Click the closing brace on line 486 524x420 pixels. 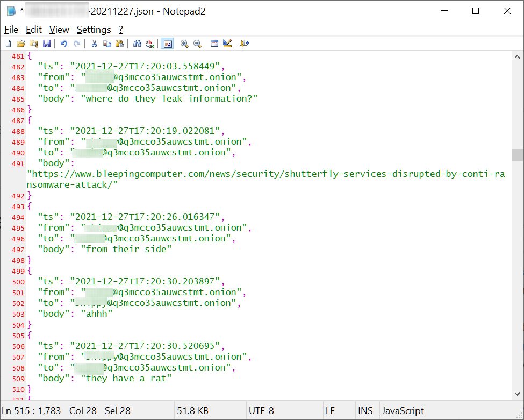[x=30, y=109]
